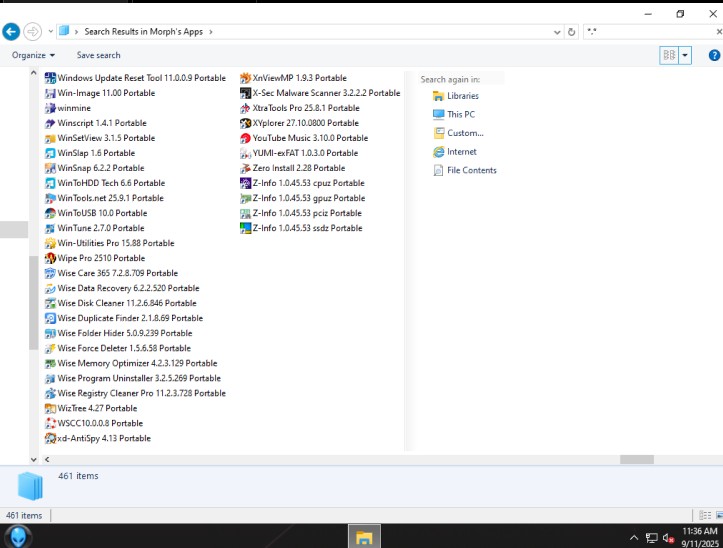Show hidden tray icons chevron

coord(634,538)
